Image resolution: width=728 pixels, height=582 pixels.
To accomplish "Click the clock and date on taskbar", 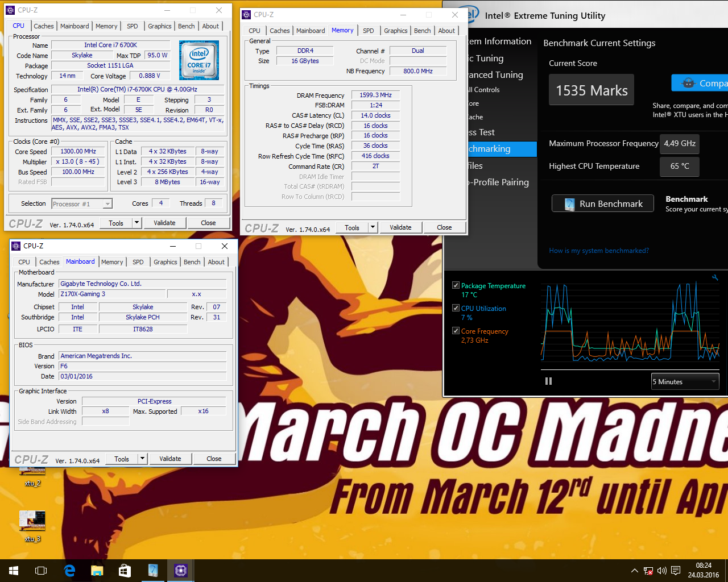I will pyautogui.click(x=704, y=571).
